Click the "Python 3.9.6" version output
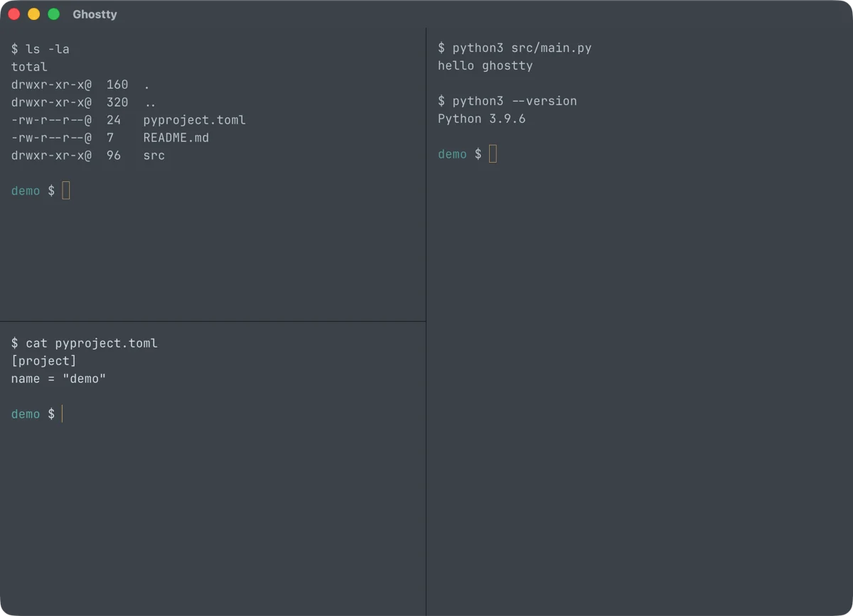 coord(482,119)
